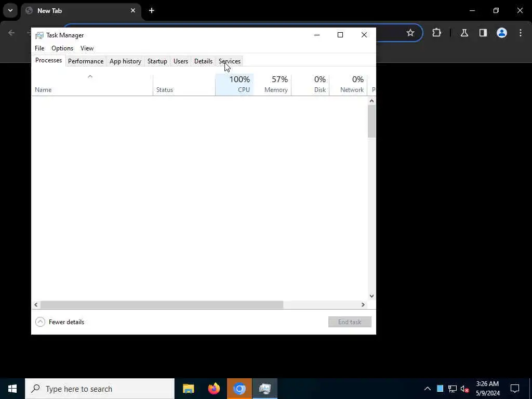The image size is (532, 399).
Task: Open the Options menu in Task Manager
Action: (62, 48)
